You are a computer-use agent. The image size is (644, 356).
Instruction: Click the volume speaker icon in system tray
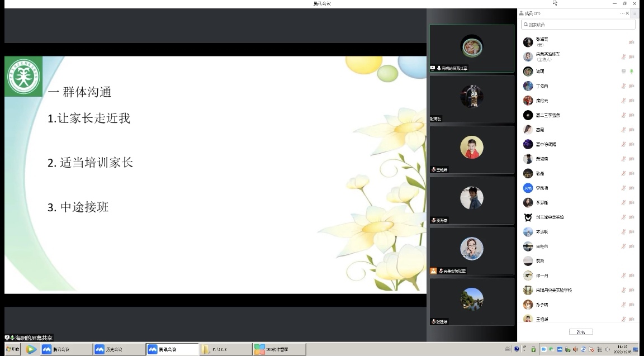coord(608,349)
